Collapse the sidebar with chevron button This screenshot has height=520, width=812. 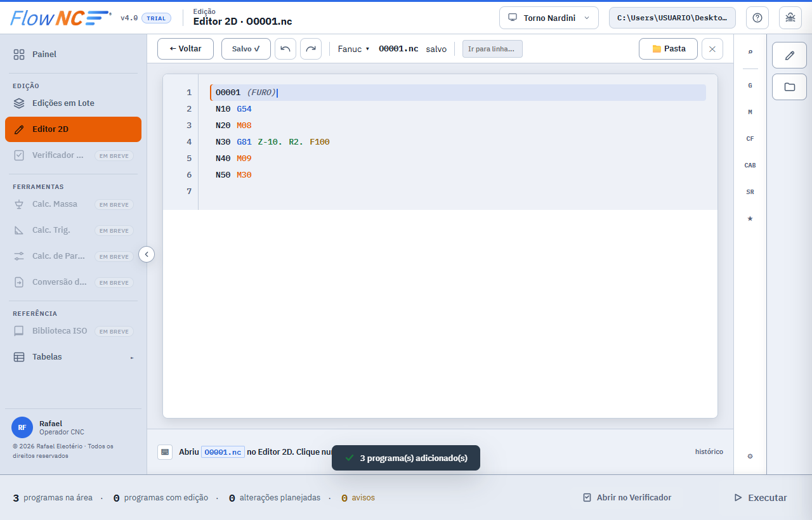point(147,254)
